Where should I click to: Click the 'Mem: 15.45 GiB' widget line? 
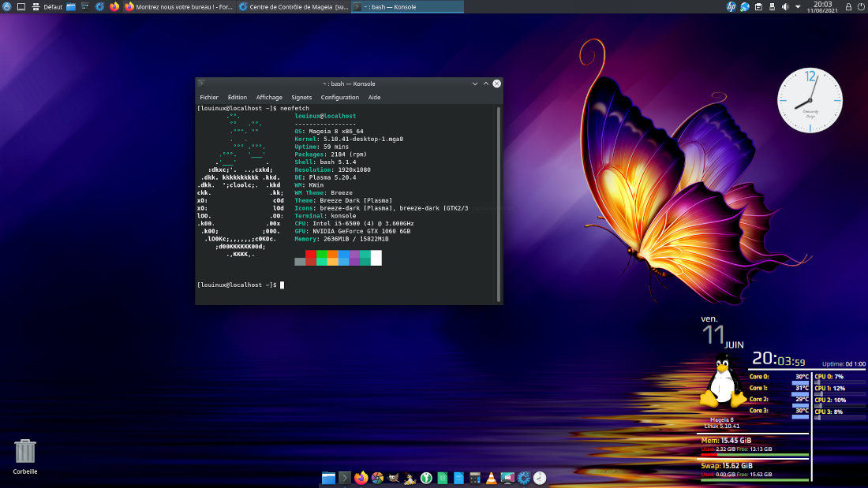click(726, 441)
